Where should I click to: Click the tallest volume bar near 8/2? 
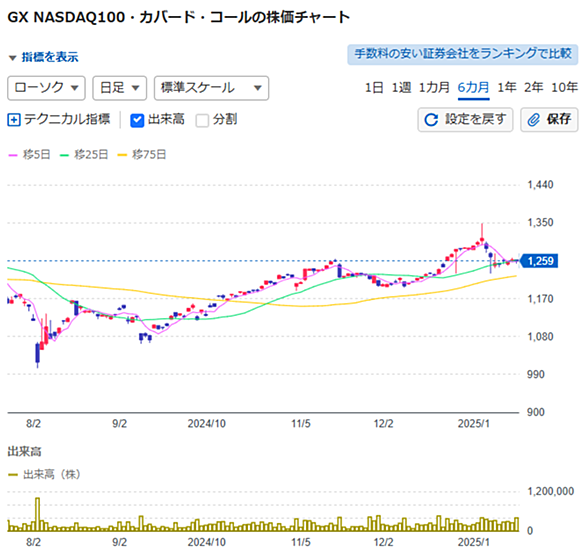[37, 514]
